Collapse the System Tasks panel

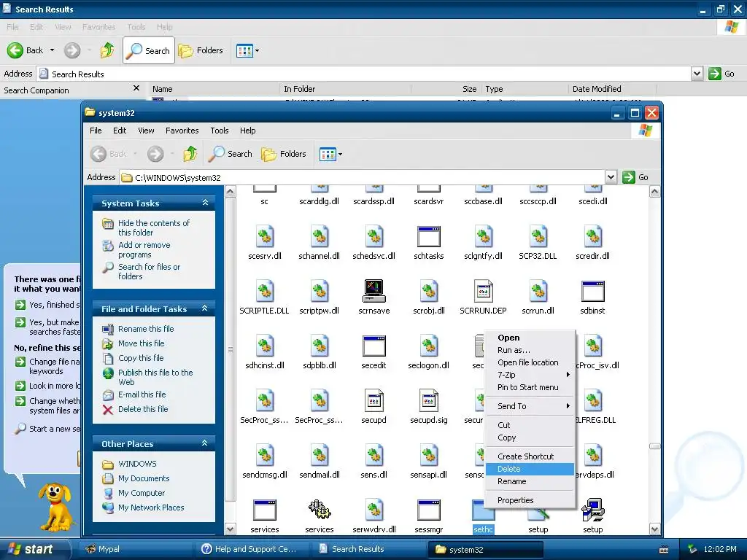coord(205,203)
